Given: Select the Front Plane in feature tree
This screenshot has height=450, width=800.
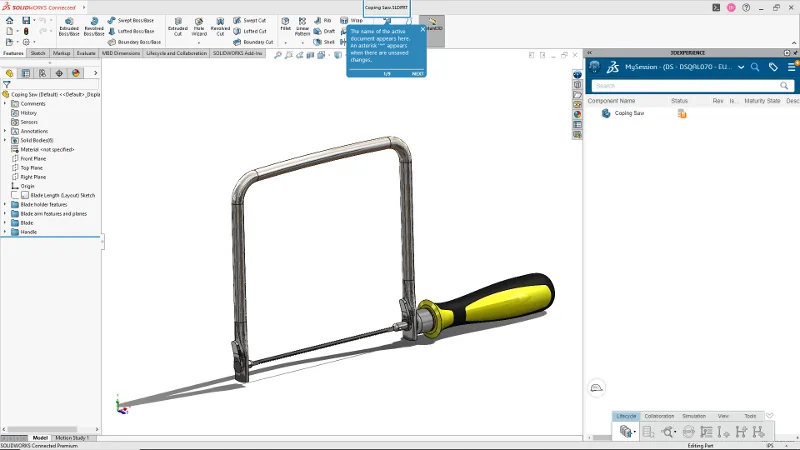Looking at the screenshot, I should (x=33, y=158).
